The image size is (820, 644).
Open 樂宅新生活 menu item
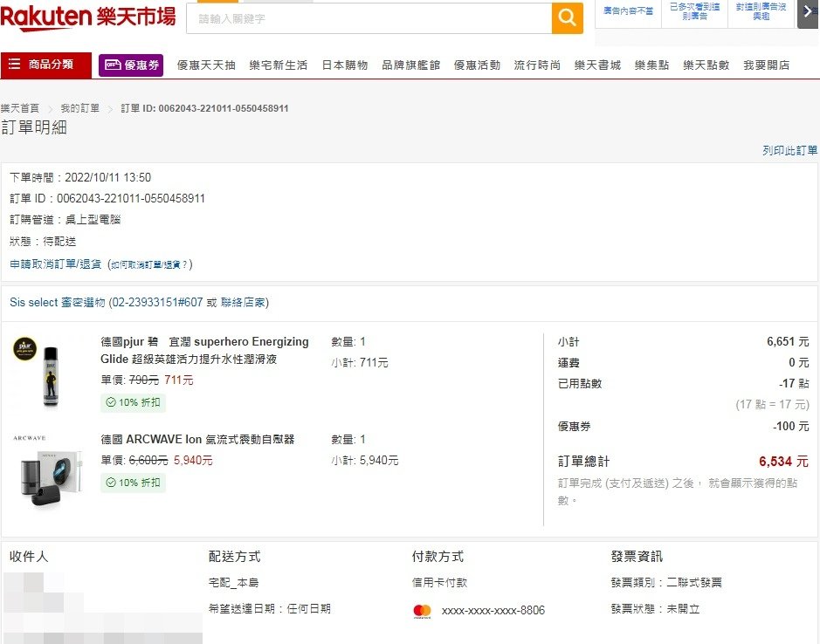click(x=279, y=65)
